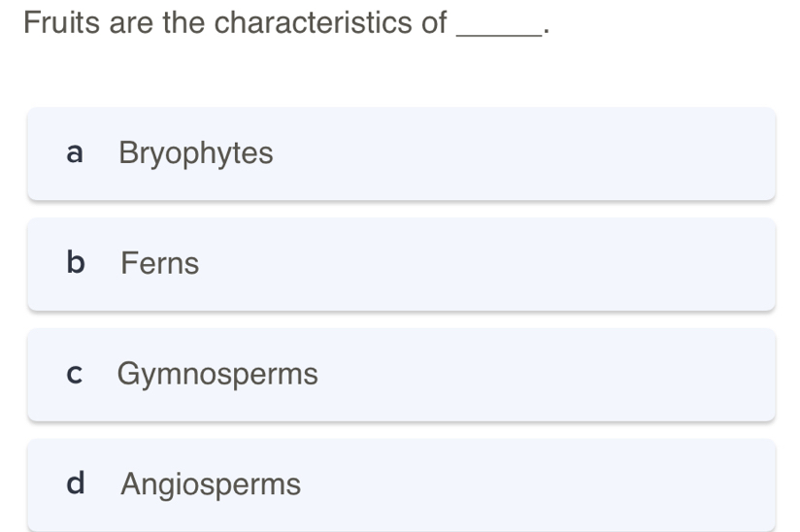
Task: Click the word 'Fruits' in the question
Action: click(61, 22)
